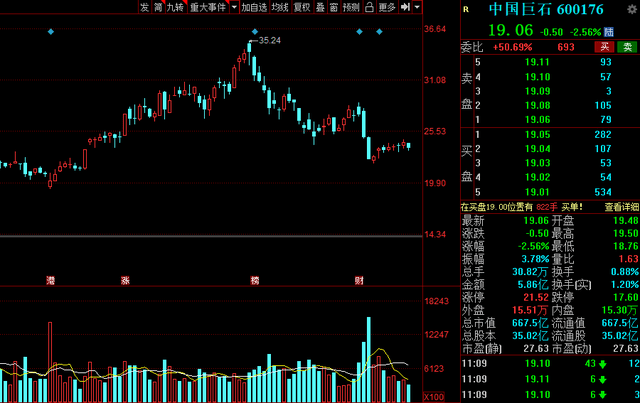Click the 最低 value 18.76
The height and width of the screenshot is (403, 640).
click(626, 246)
